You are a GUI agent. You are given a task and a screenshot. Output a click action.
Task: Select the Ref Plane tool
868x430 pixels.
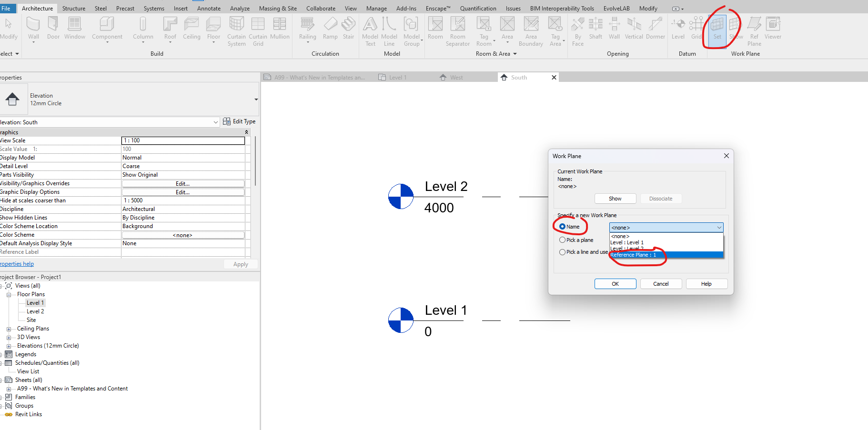click(x=754, y=31)
